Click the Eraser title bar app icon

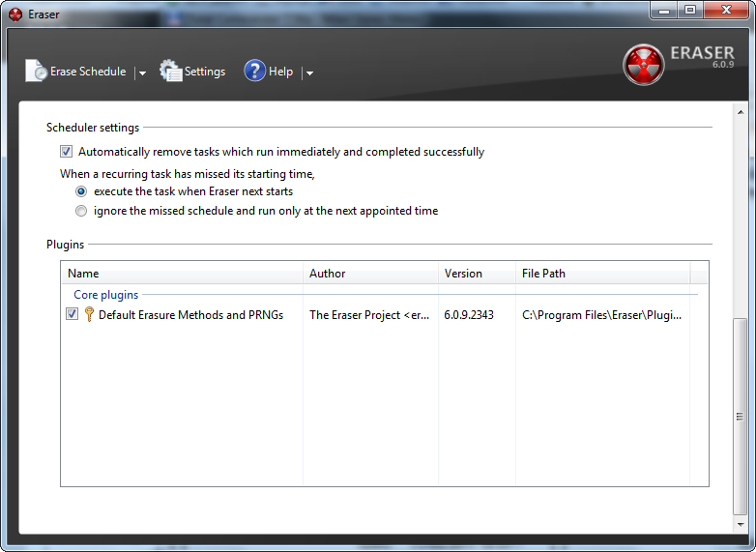(15, 15)
